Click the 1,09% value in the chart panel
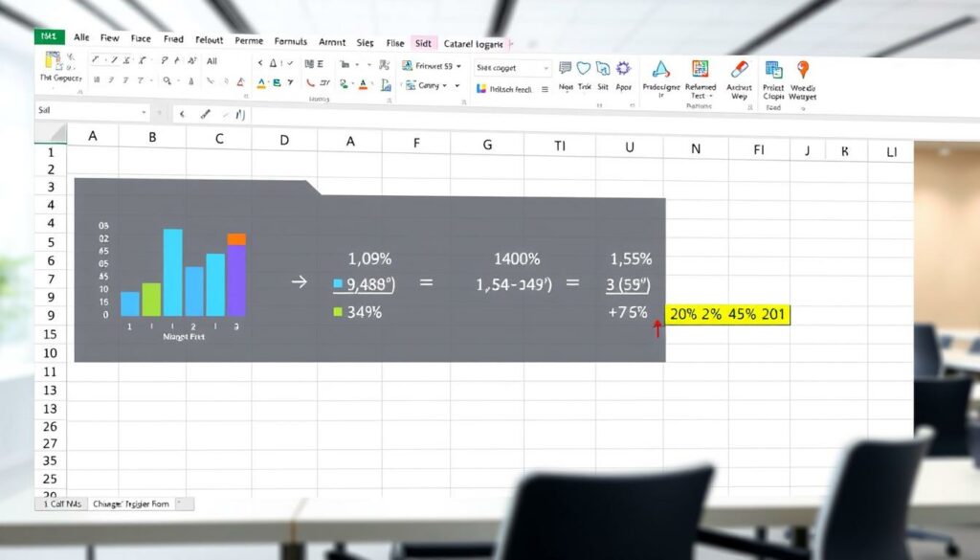Viewport: 980px width, 560px height. pos(369,258)
